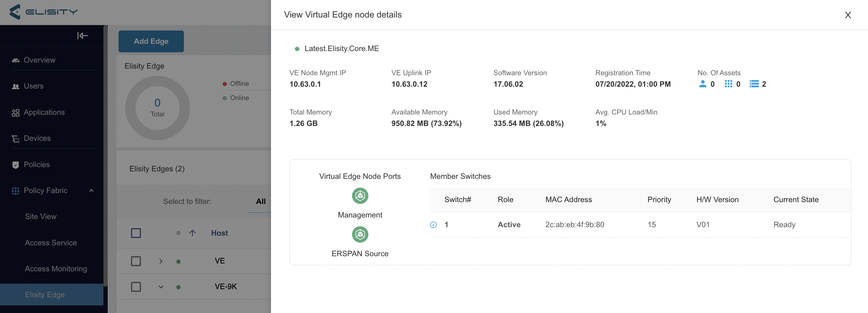Viewport: 868px width, 313px height.
Task: Click the ERSPAN Source port icon
Action: [x=360, y=234]
